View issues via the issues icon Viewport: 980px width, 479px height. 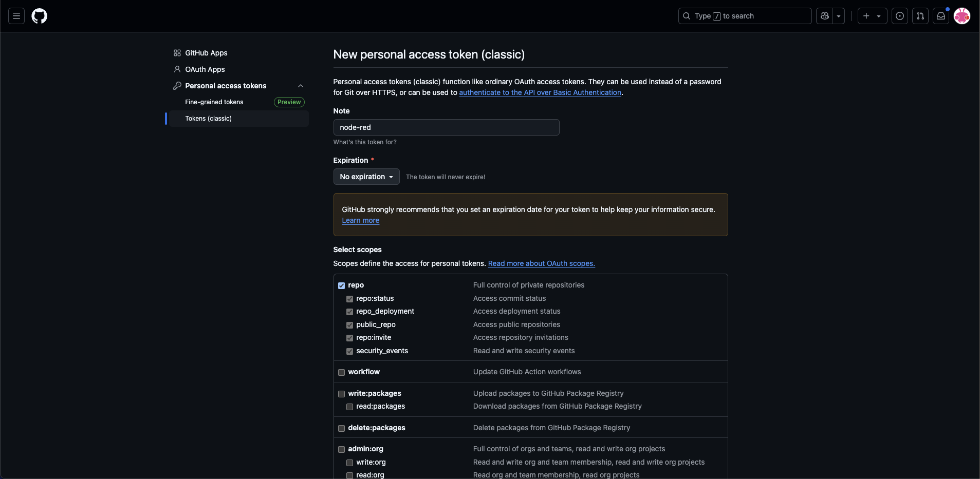900,16
